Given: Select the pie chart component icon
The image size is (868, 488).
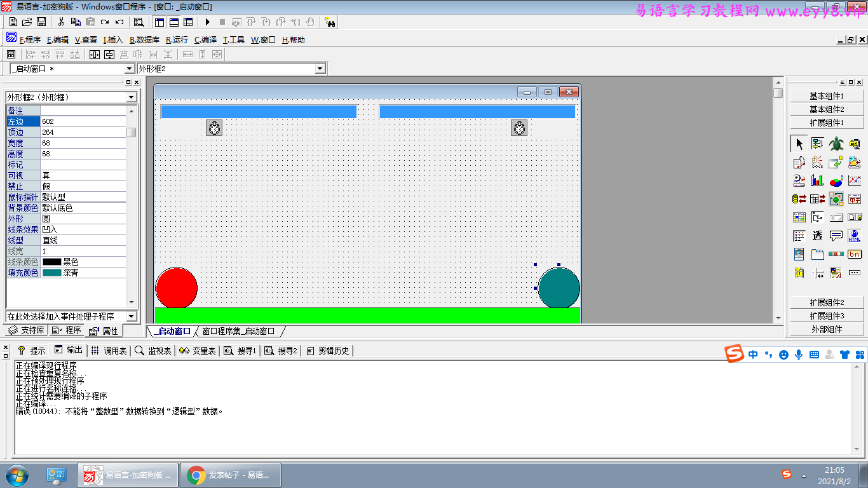Looking at the screenshot, I should (836, 181).
